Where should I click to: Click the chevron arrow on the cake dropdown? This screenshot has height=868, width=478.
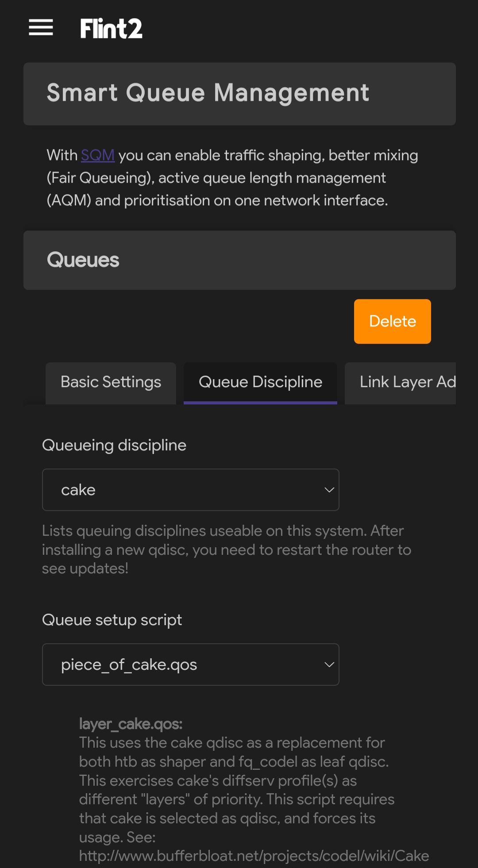pyautogui.click(x=329, y=490)
